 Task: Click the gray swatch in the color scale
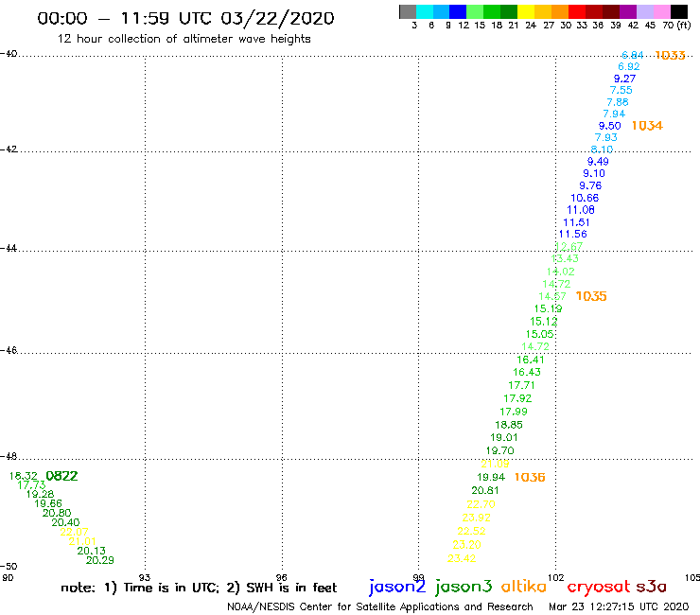pyautogui.click(x=408, y=11)
